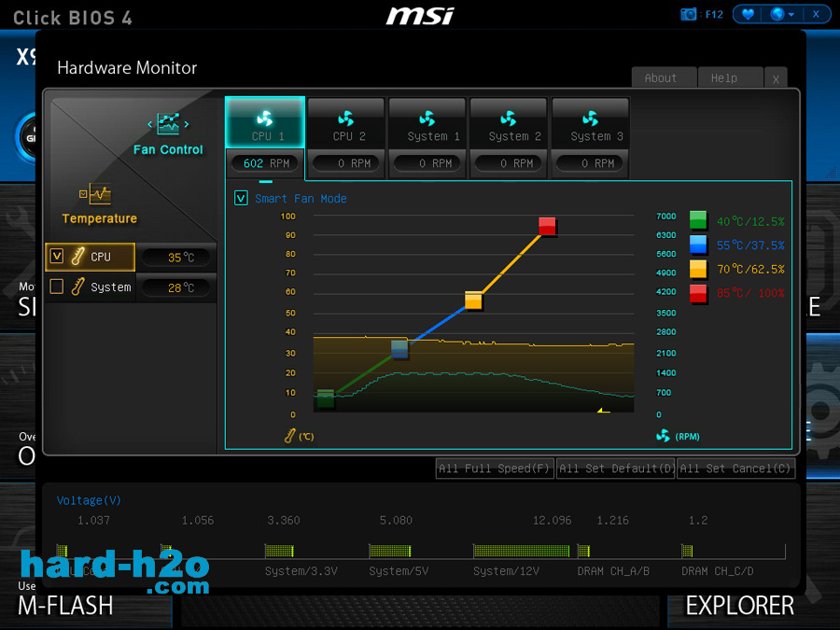Open the System 3 fan tab

pos(591,122)
